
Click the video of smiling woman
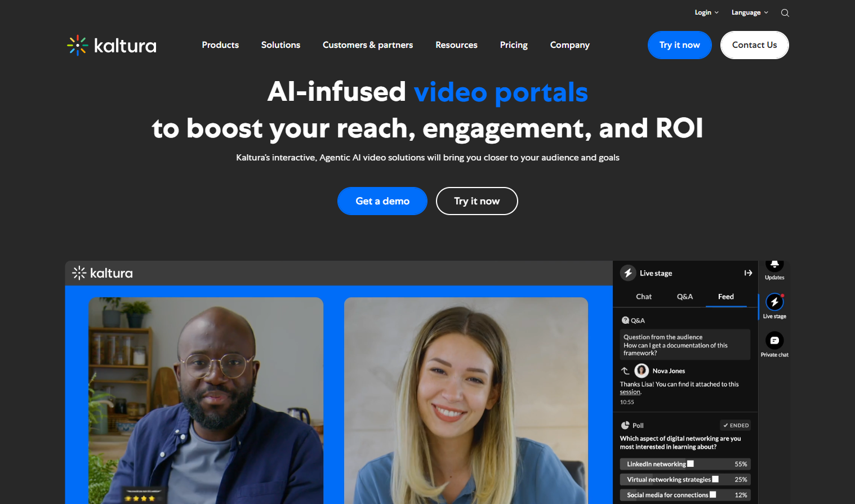466,400
